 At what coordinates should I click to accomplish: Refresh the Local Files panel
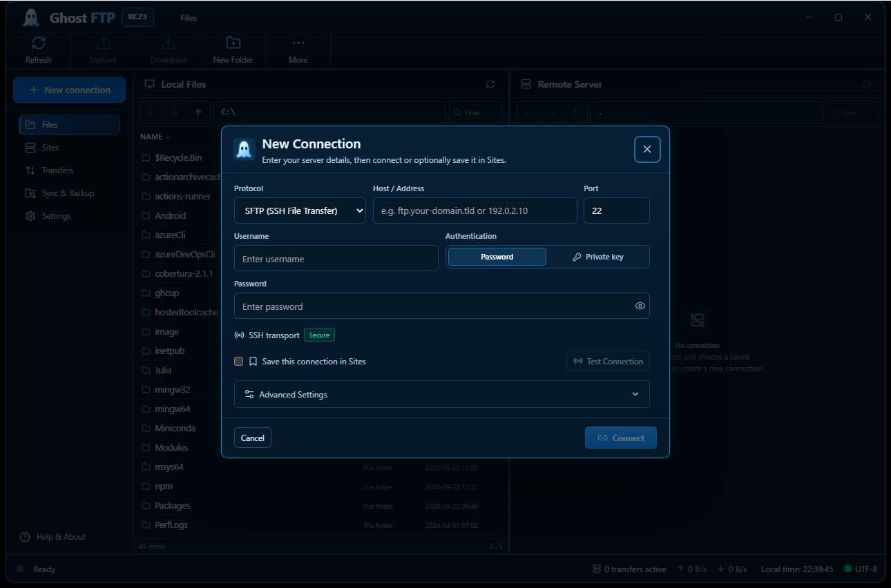[x=490, y=84]
